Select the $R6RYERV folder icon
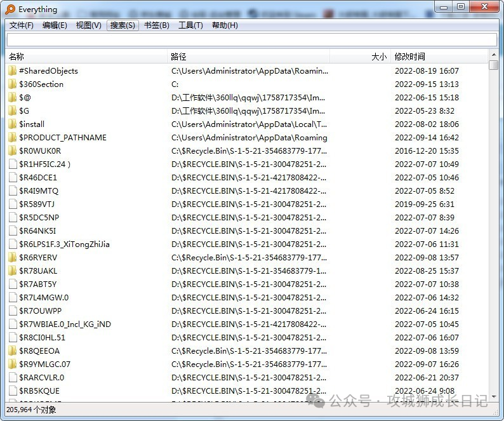504x421 pixels. 12,258
